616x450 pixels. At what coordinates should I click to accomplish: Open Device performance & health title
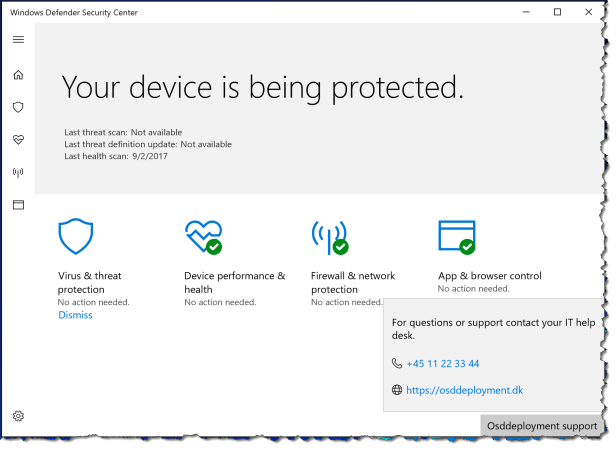pos(235,283)
